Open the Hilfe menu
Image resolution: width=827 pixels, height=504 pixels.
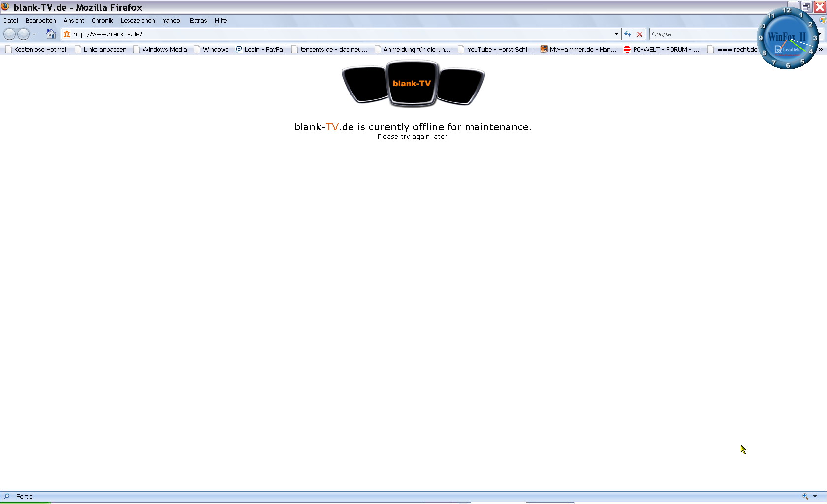(x=221, y=20)
